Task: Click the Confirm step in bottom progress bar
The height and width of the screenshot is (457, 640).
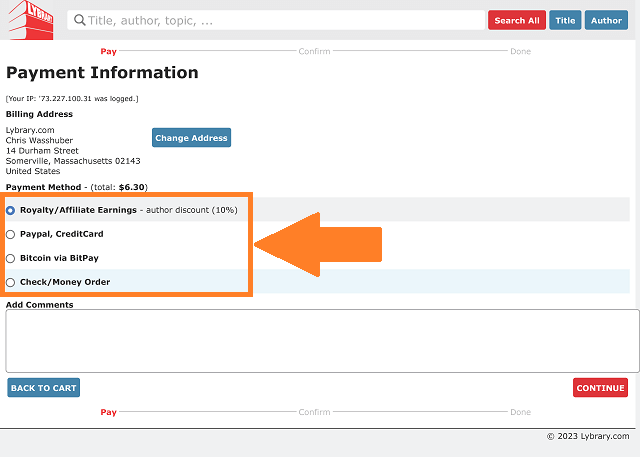Action: [314, 412]
